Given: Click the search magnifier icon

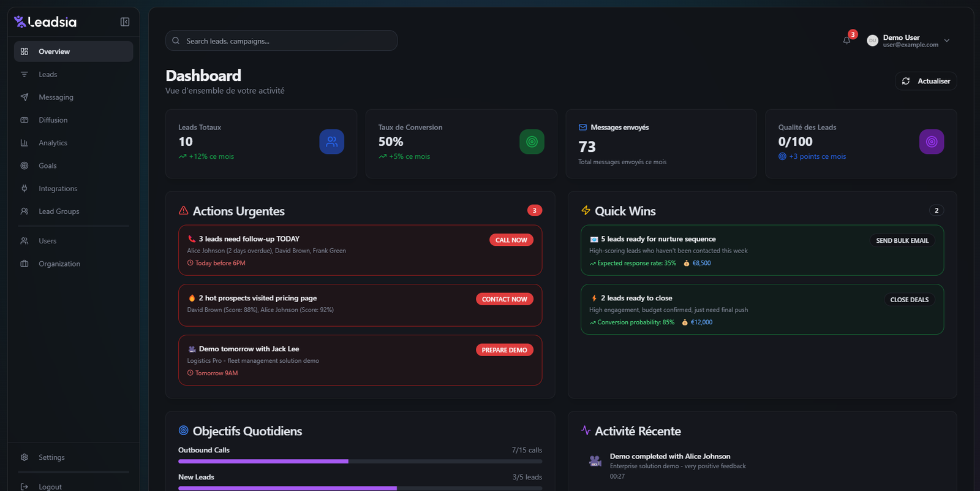Looking at the screenshot, I should 176,40.
